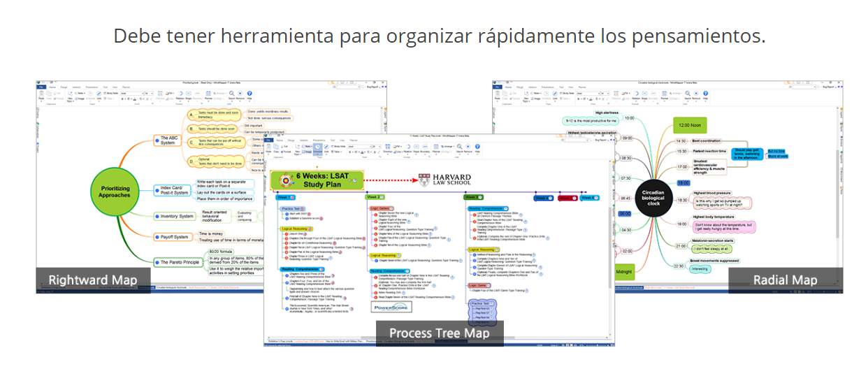The height and width of the screenshot is (390, 868).
Task: Click the Help icon in Rightward Map ribbon
Action: (x=249, y=94)
